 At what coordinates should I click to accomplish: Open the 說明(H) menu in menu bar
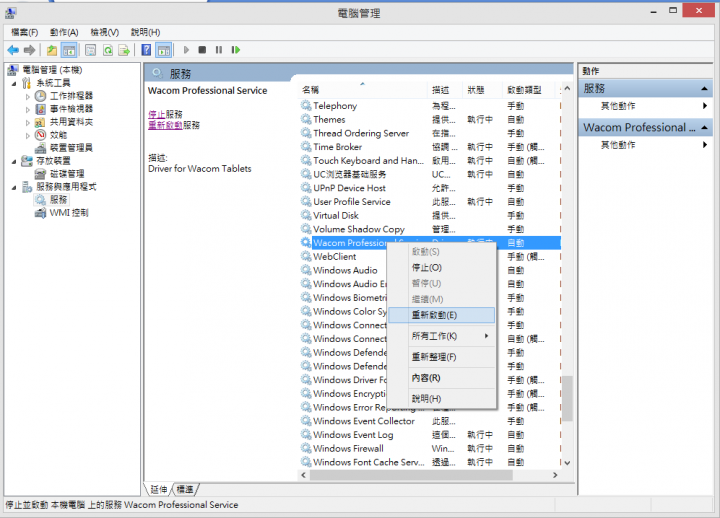[145, 32]
